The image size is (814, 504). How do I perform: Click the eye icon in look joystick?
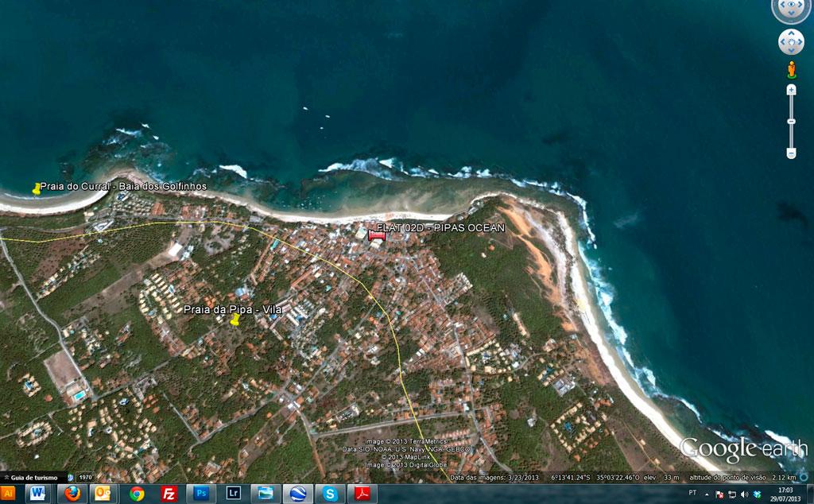tap(791, 5)
